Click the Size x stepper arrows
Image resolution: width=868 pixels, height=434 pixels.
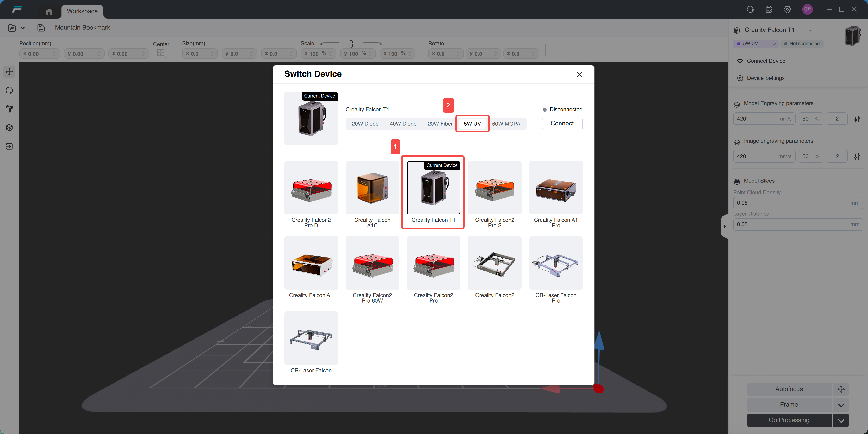point(212,54)
